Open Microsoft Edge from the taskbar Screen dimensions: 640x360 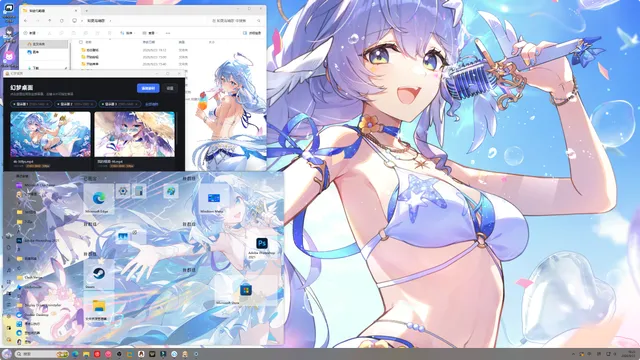pyautogui.click(x=76, y=354)
